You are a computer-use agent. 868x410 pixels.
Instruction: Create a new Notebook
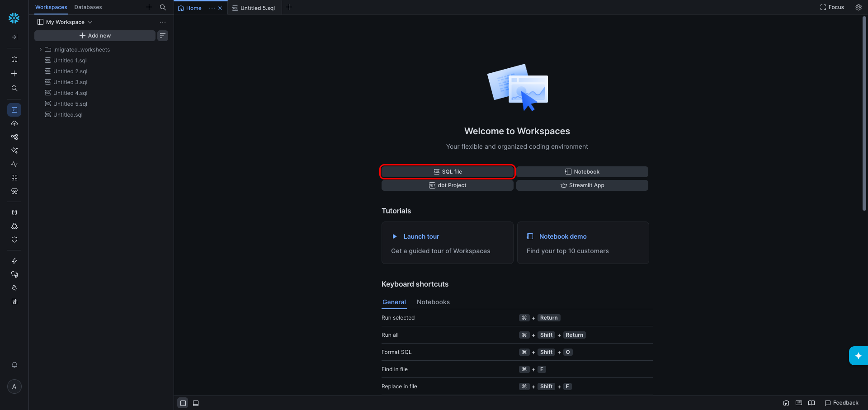[x=582, y=172]
